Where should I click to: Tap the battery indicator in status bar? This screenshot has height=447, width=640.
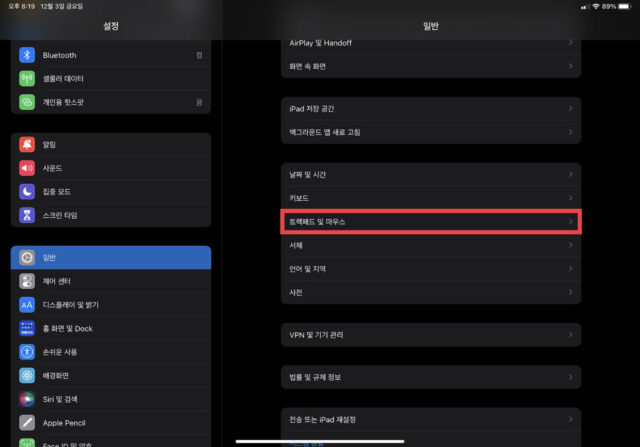tap(622, 7)
